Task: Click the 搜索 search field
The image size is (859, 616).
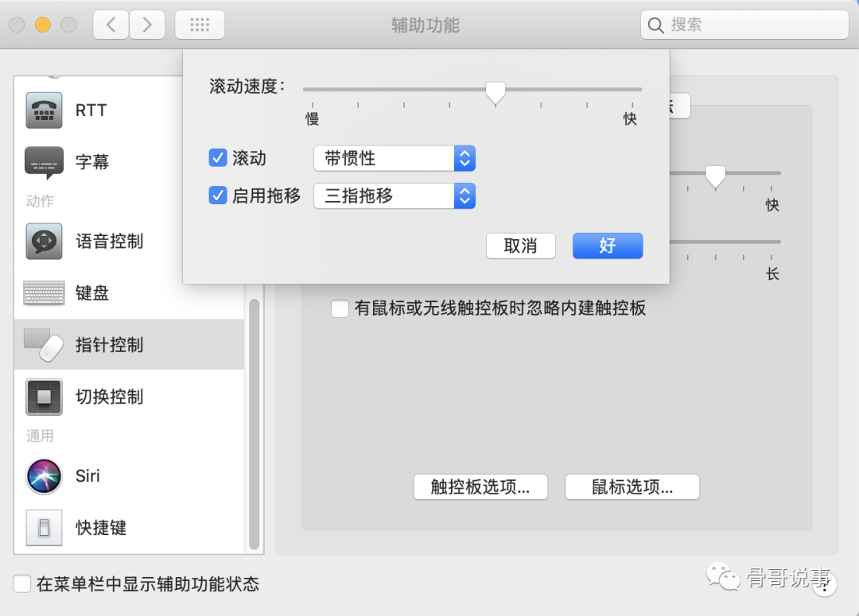Action: click(744, 25)
